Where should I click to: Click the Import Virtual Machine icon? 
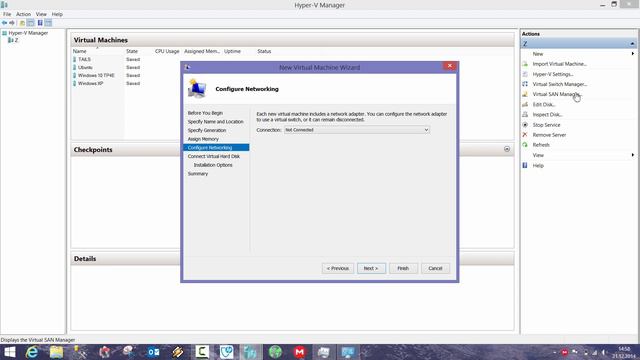coord(525,64)
